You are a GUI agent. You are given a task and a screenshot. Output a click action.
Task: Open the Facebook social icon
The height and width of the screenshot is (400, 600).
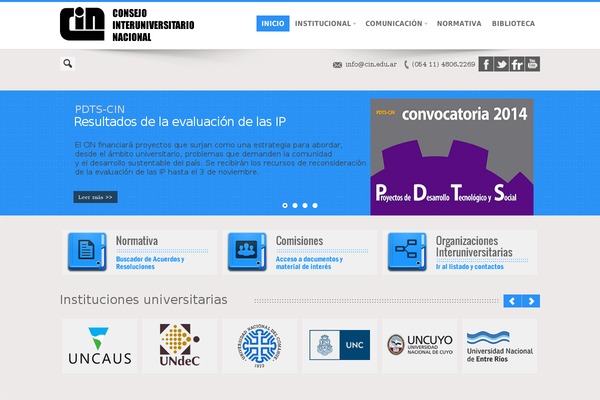click(x=486, y=64)
